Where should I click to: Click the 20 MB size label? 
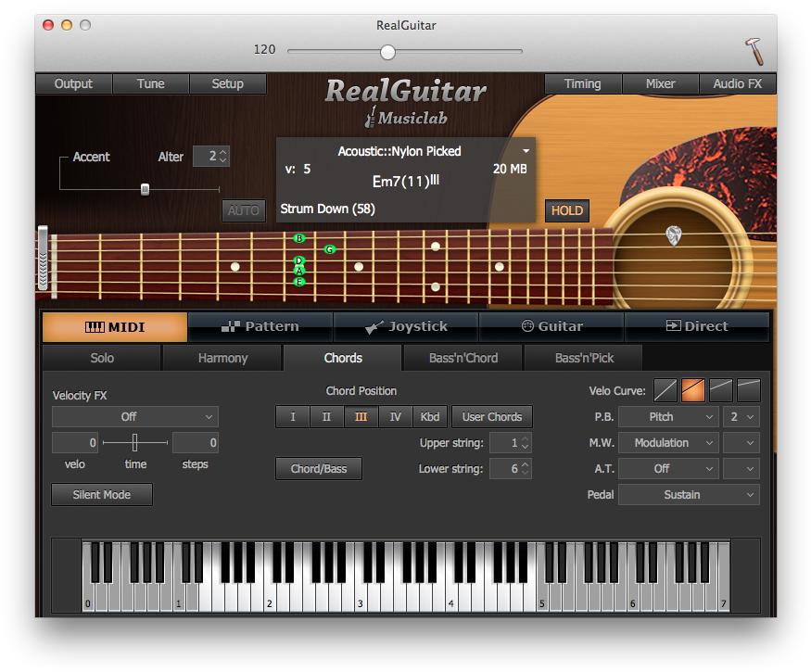(510, 170)
